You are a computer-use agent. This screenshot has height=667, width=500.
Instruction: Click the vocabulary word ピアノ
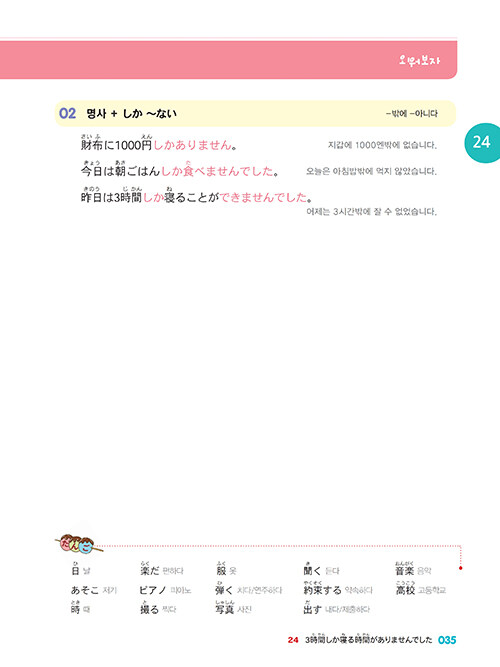[152, 590]
